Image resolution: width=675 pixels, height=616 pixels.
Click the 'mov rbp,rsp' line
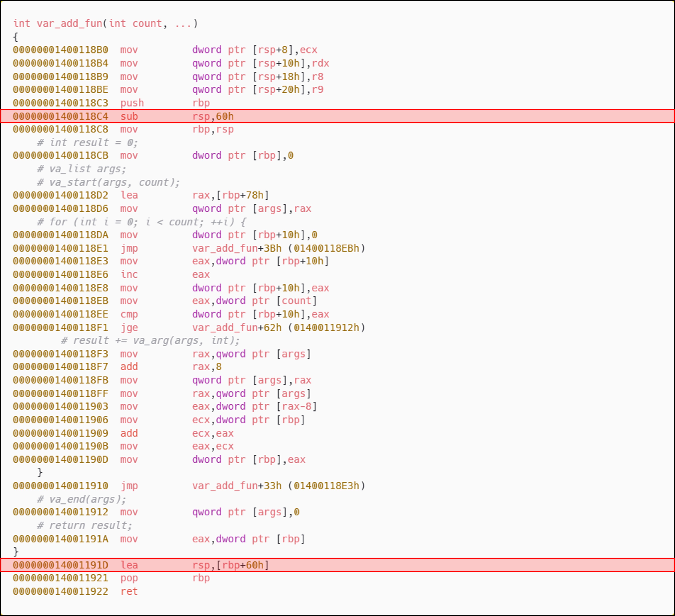pos(213,129)
